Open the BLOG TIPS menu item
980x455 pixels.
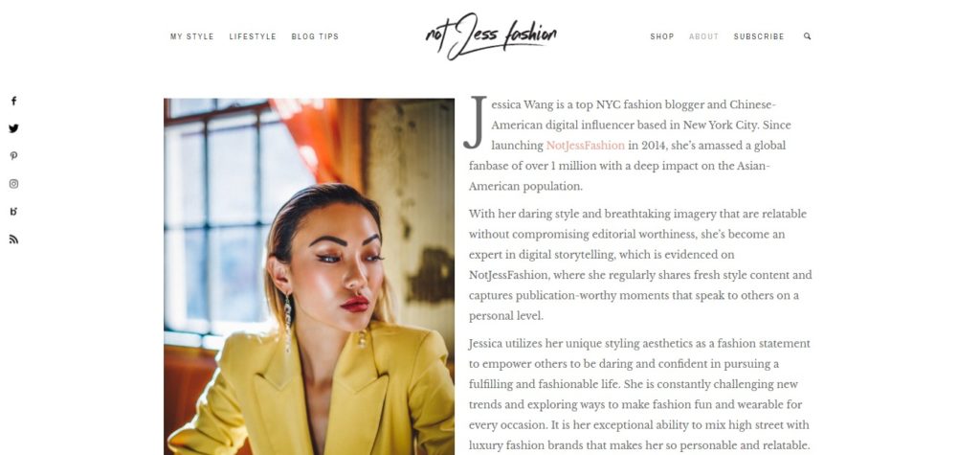tap(315, 37)
